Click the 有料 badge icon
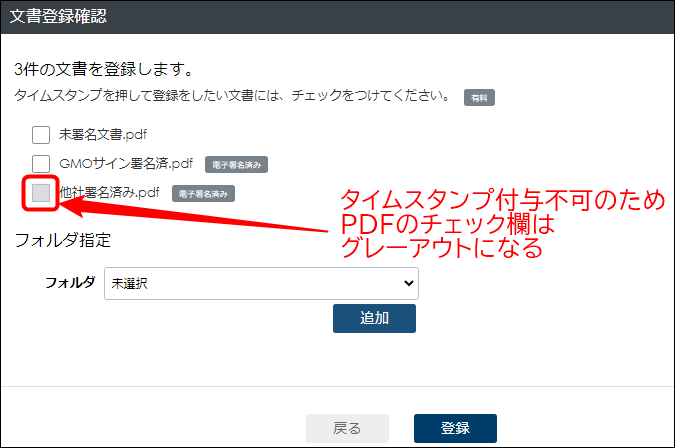The height and width of the screenshot is (448, 675). [479, 98]
